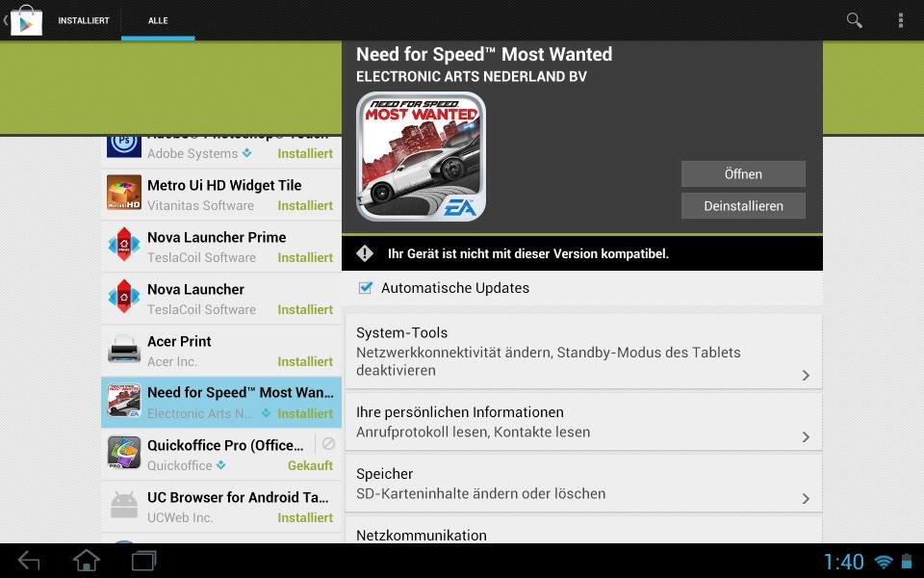Tap TeslaCoil Software under Nova Launcher Prime
This screenshot has height=578, width=924.
click(201, 257)
